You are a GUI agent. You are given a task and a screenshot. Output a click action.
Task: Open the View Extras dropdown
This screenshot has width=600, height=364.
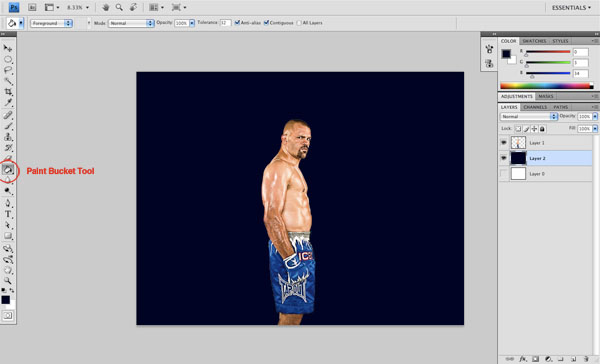(52, 7)
